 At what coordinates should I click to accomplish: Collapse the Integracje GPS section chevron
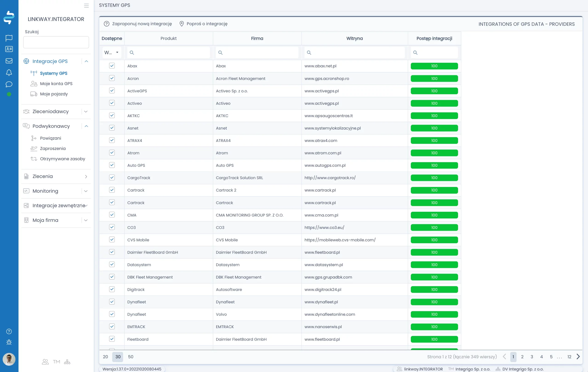(x=86, y=61)
